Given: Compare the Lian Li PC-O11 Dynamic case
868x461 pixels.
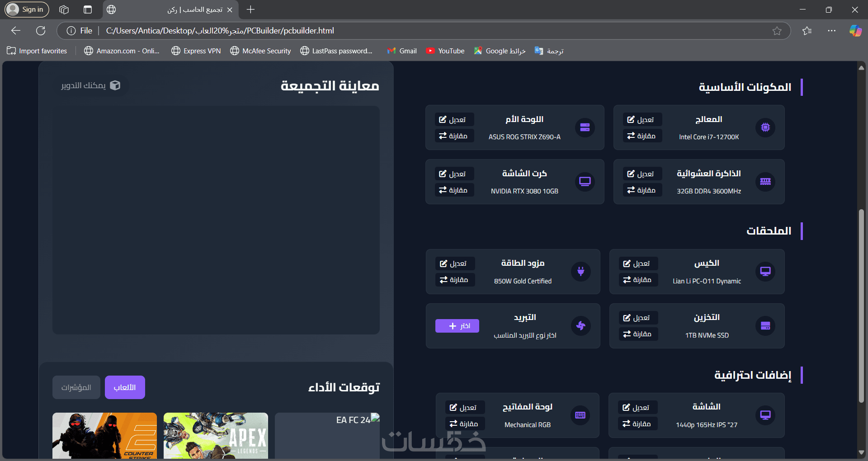Looking at the screenshot, I should coord(638,280).
